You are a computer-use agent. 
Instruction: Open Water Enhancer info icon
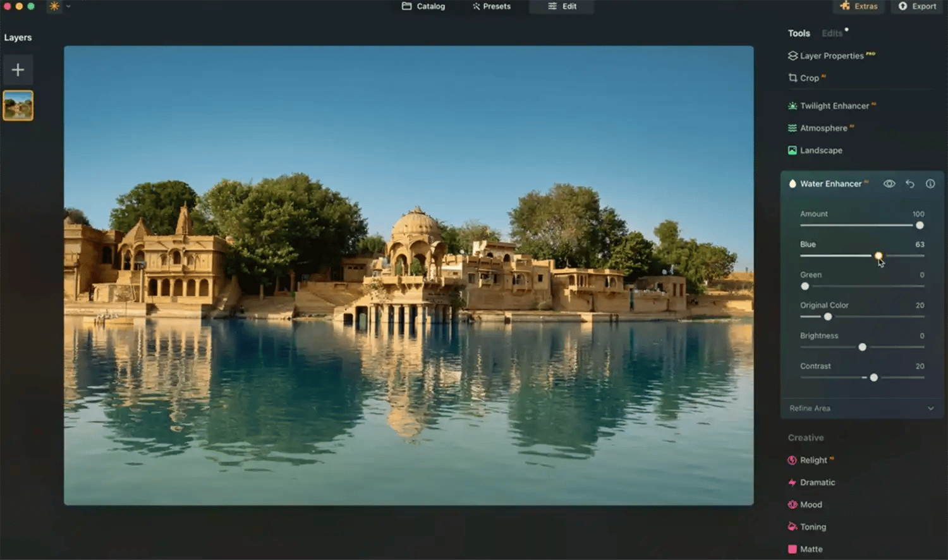930,184
